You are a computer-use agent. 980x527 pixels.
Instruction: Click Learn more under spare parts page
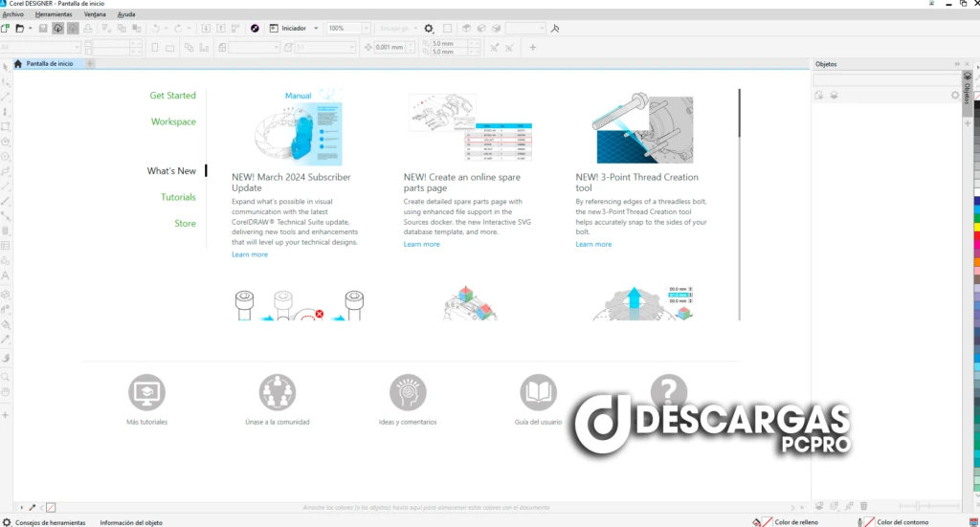tap(421, 244)
